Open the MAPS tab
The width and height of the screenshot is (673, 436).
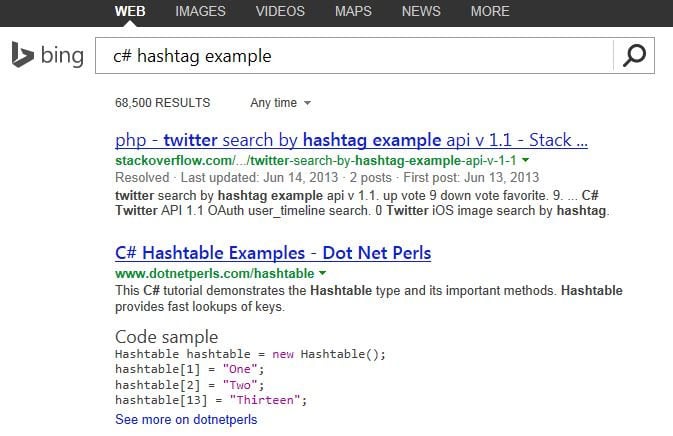pyautogui.click(x=354, y=12)
